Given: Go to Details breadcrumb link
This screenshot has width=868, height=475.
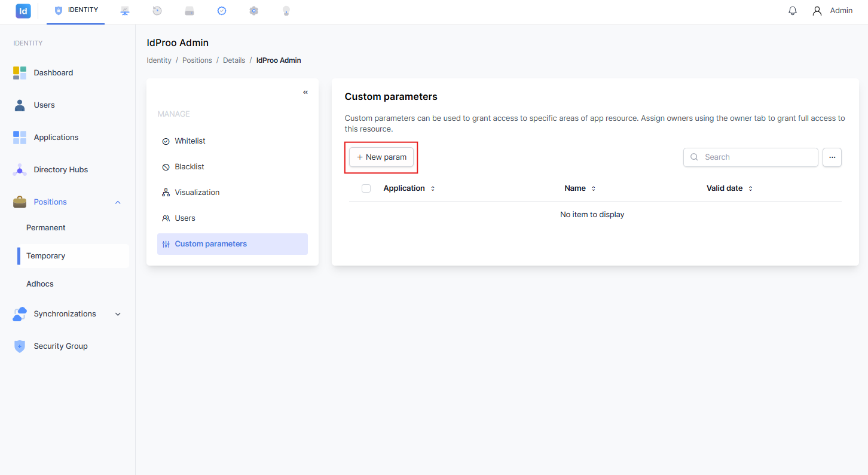Looking at the screenshot, I should pyautogui.click(x=234, y=60).
